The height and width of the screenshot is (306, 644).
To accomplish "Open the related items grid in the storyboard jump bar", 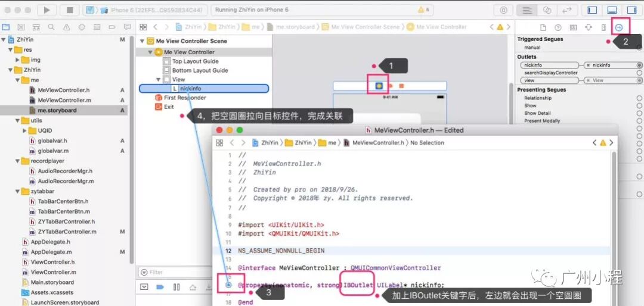I will (x=143, y=27).
